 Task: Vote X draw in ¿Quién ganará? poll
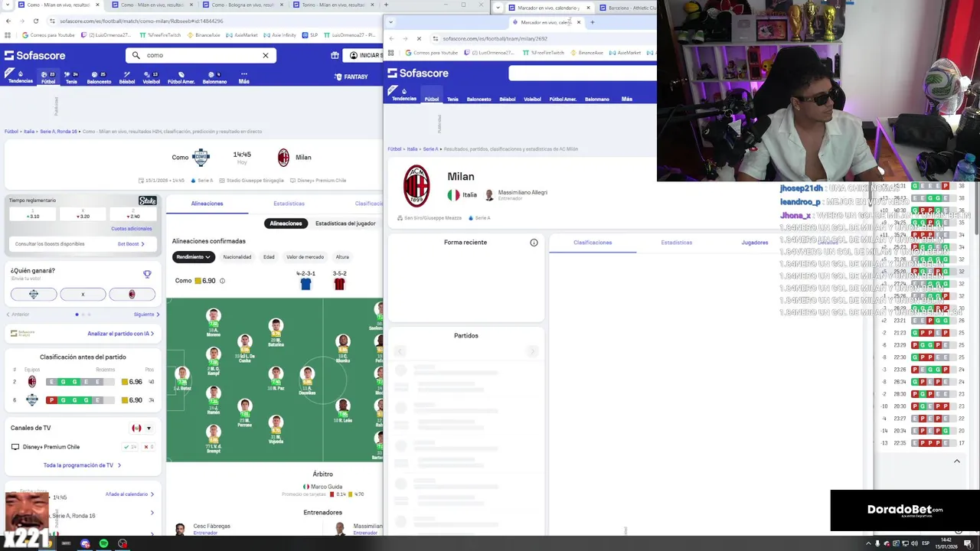pos(83,294)
